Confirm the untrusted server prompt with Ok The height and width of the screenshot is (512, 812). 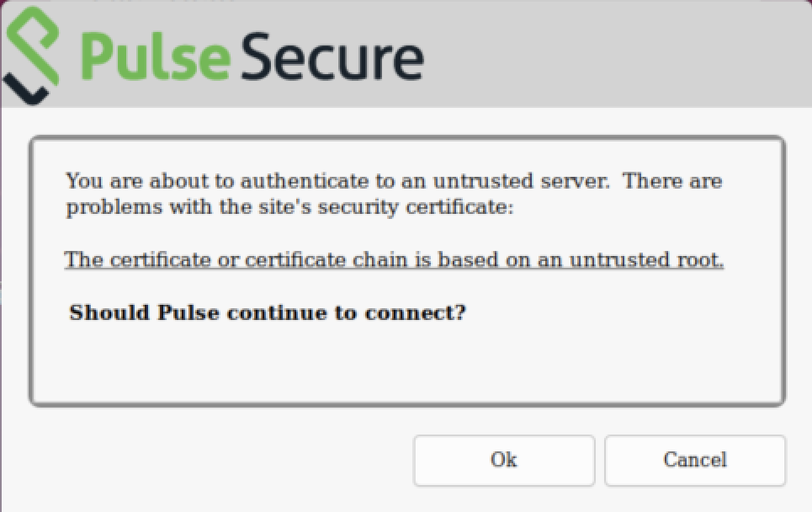point(502,460)
